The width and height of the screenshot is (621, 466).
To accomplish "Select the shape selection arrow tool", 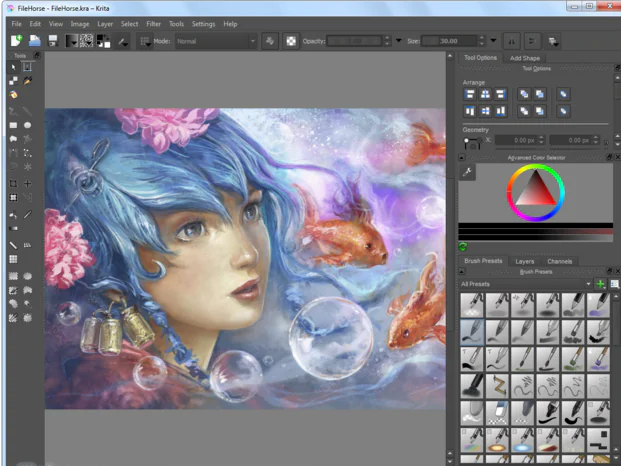I will pos(13,67).
